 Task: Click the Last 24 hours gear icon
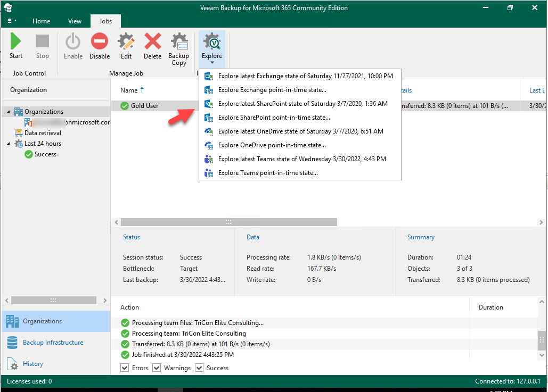(x=19, y=144)
